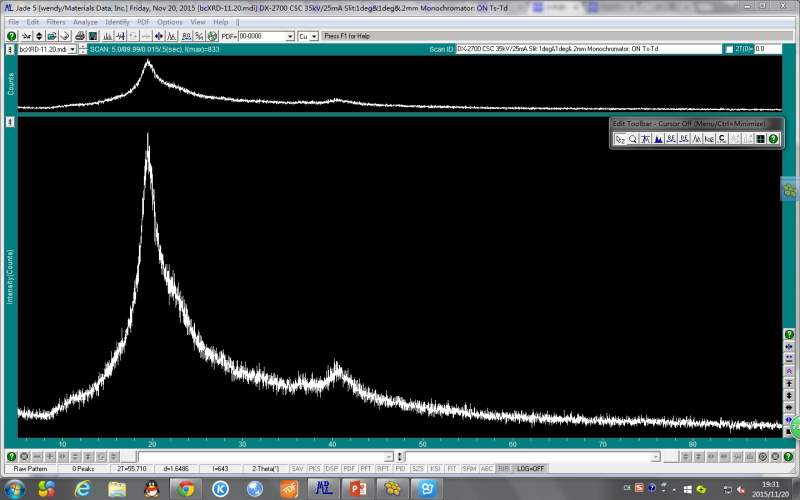Image resolution: width=800 pixels, height=500 pixels.
Task: Toggle the checkbox next to 2T(0)
Action: (729, 49)
